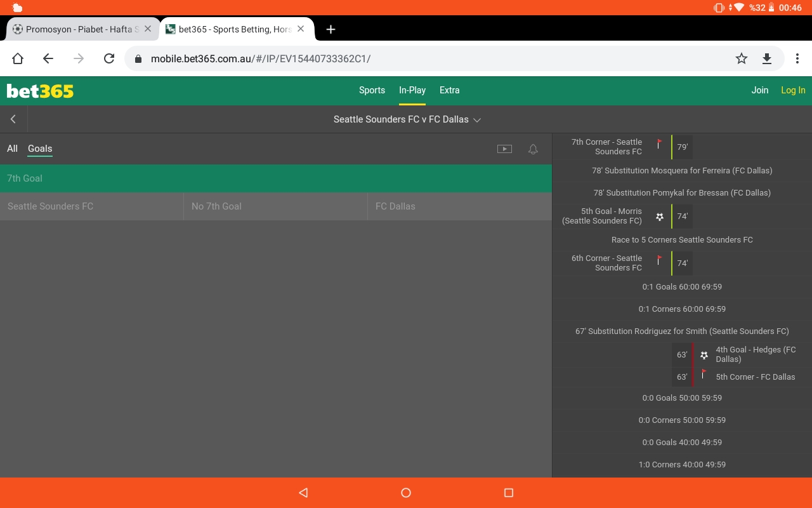Viewport: 812px width, 508px height.
Task: Tap the vibrate mode status icon
Action: click(719, 8)
